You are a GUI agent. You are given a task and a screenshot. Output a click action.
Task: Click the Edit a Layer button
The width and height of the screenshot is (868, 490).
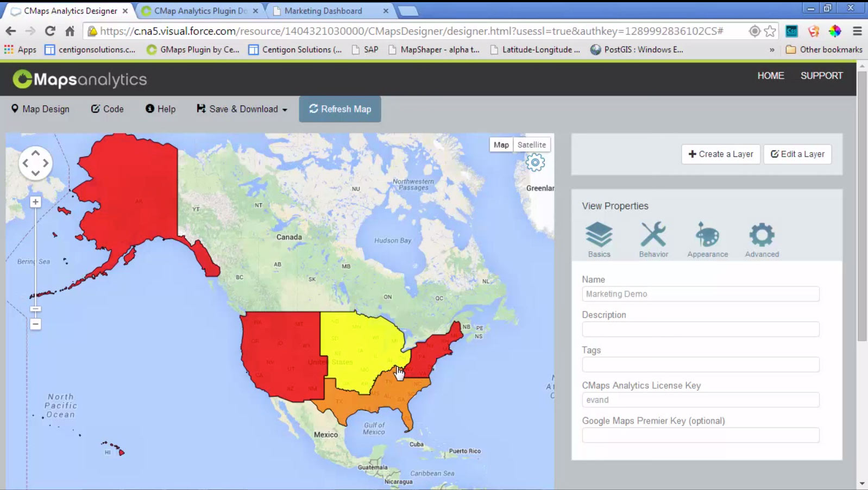[x=797, y=154]
